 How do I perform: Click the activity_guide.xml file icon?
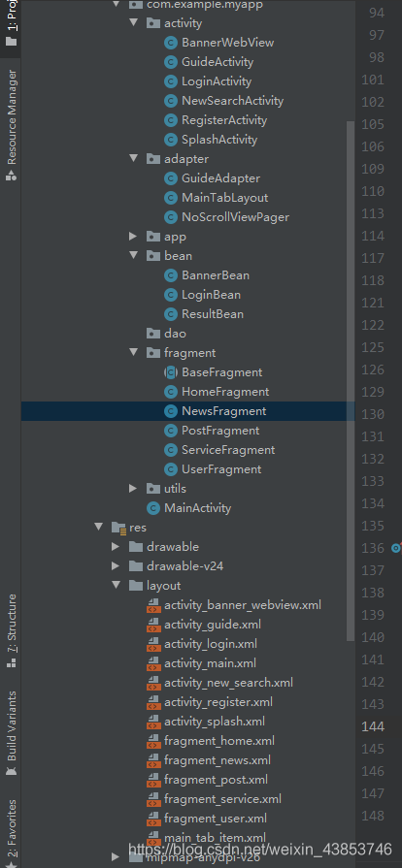[x=153, y=625]
